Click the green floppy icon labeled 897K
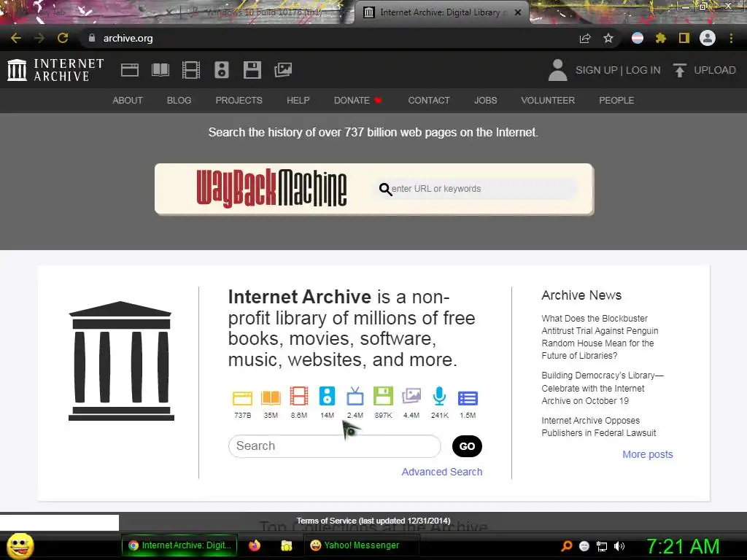747x560 pixels. click(x=383, y=396)
